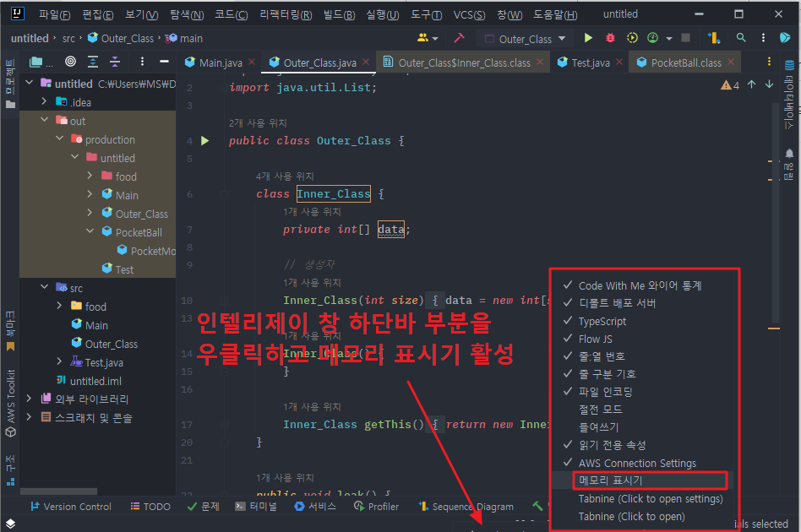Start a Debug session with the bug icon

pyautogui.click(x=610, y=38)
